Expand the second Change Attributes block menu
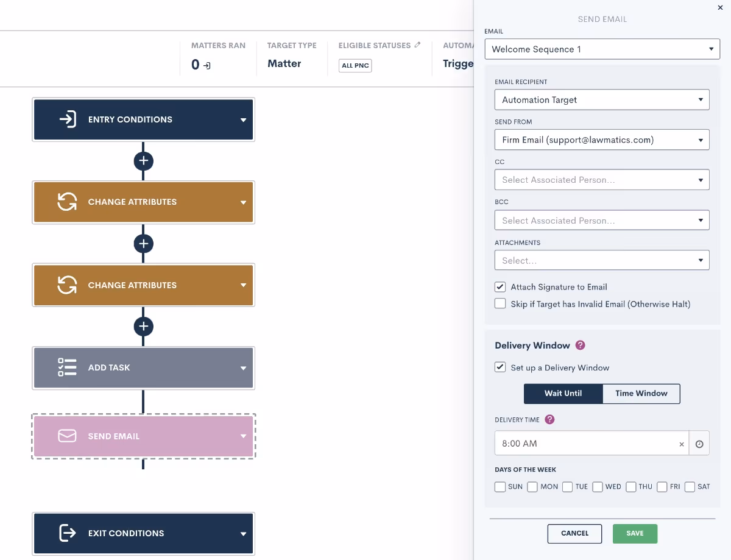Screen dimensions: 731x560 [243, 285]
